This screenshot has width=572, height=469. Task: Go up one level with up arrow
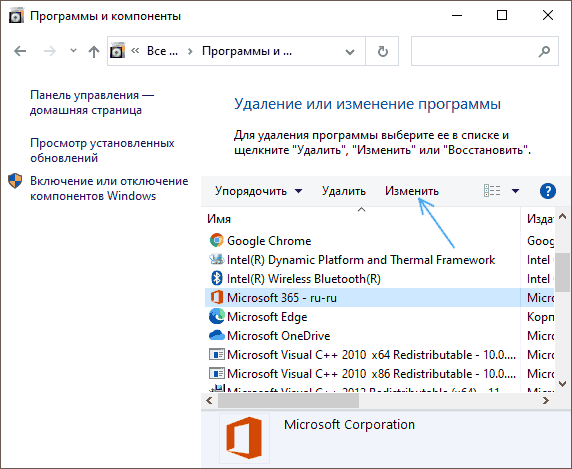coord(94,51)
